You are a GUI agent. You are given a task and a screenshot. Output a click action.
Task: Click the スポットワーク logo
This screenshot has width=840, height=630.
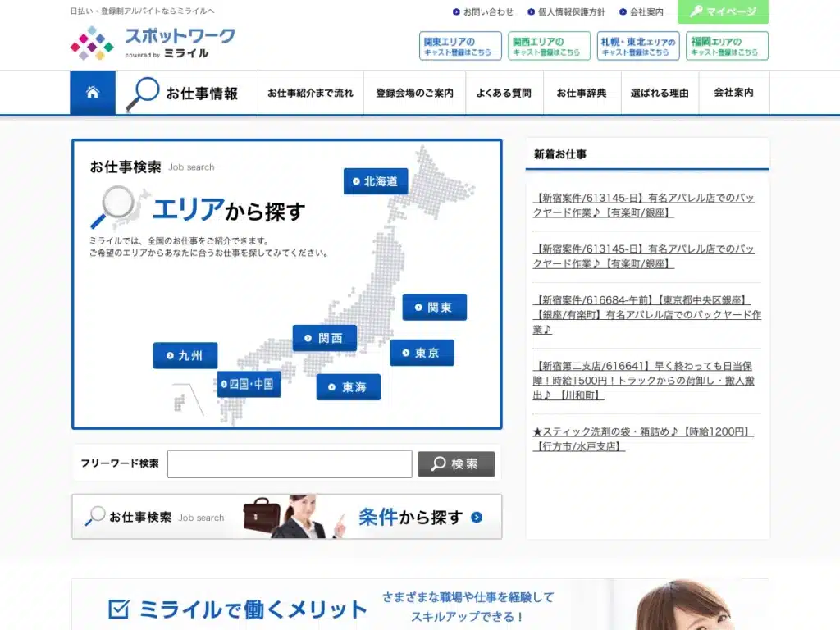tap(153, 43)
